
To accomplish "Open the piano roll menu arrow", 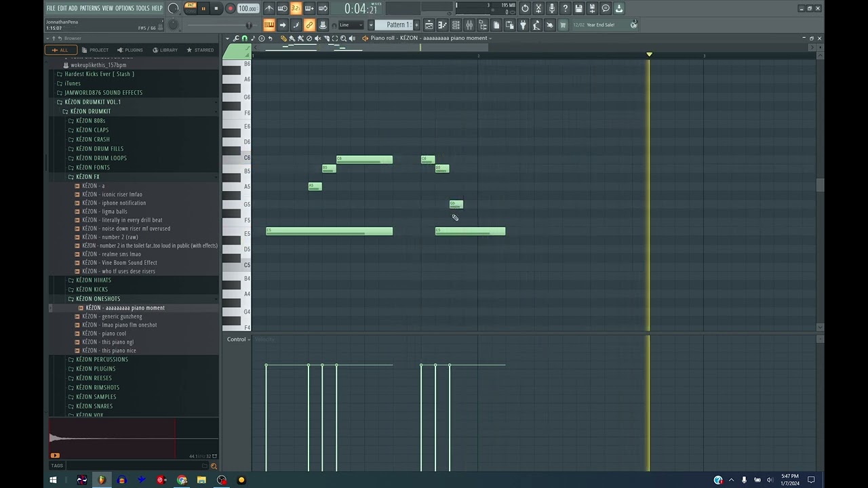I will [227, 38].
